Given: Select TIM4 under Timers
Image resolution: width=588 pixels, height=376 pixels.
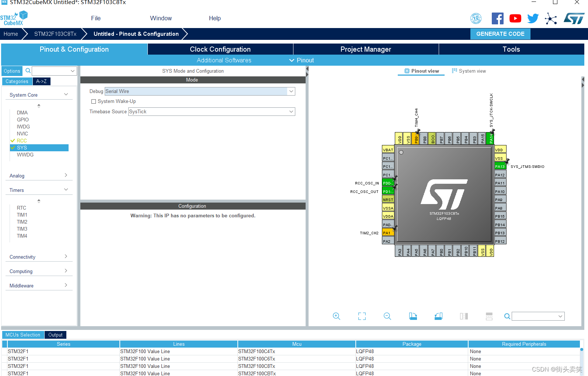Looking at the screenshot, I should [x=22, y=236].
